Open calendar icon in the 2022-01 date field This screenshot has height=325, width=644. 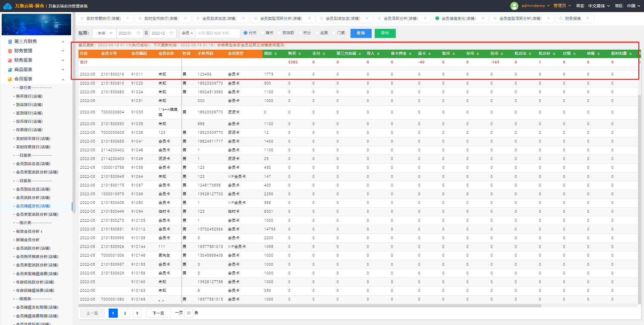coord(138,33)
